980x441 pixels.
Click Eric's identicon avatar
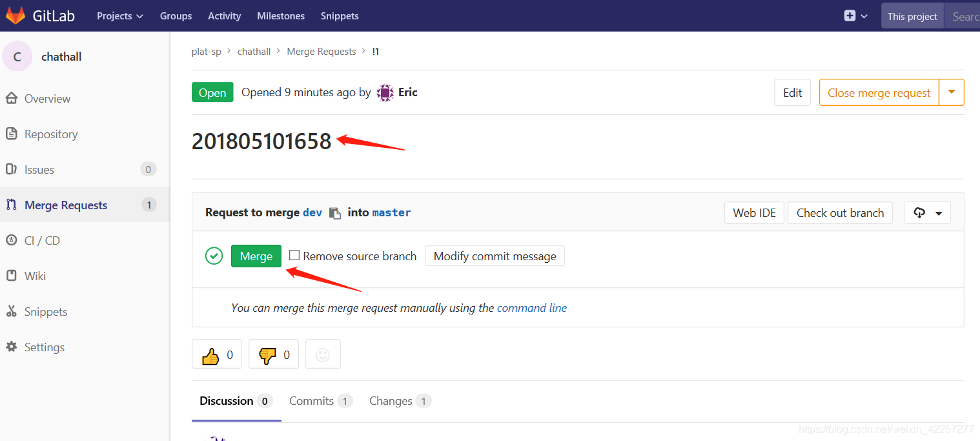[385, 92]
